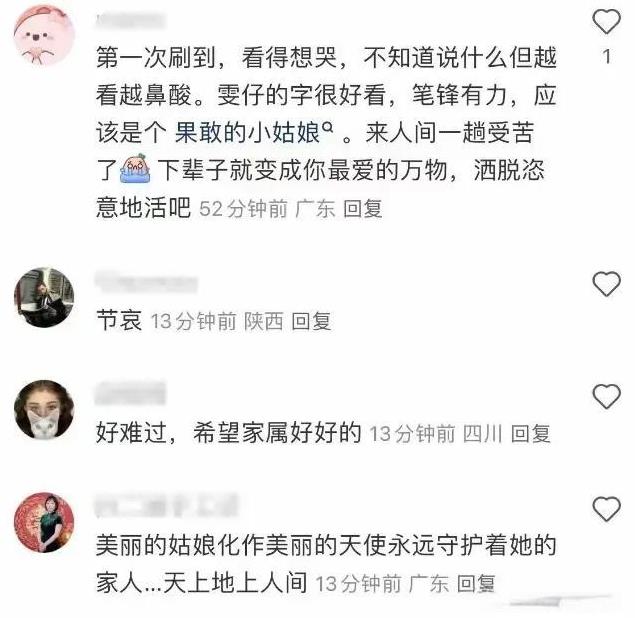Open blurred username above 节哀
This screenshot has width=635, height=618.
tap(146, 283)
